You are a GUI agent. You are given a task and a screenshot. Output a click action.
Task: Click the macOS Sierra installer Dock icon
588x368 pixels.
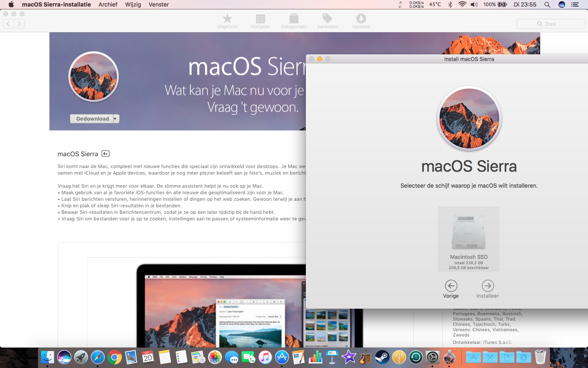pos(449,357)
